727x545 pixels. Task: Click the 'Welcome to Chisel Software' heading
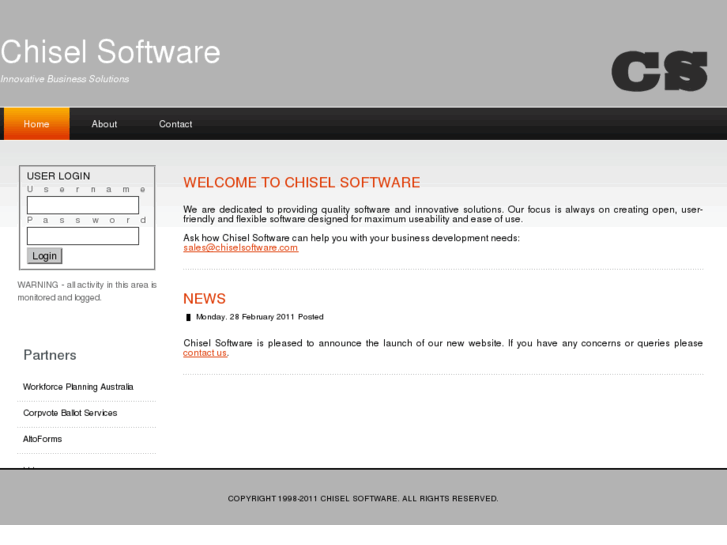point(302,182)
